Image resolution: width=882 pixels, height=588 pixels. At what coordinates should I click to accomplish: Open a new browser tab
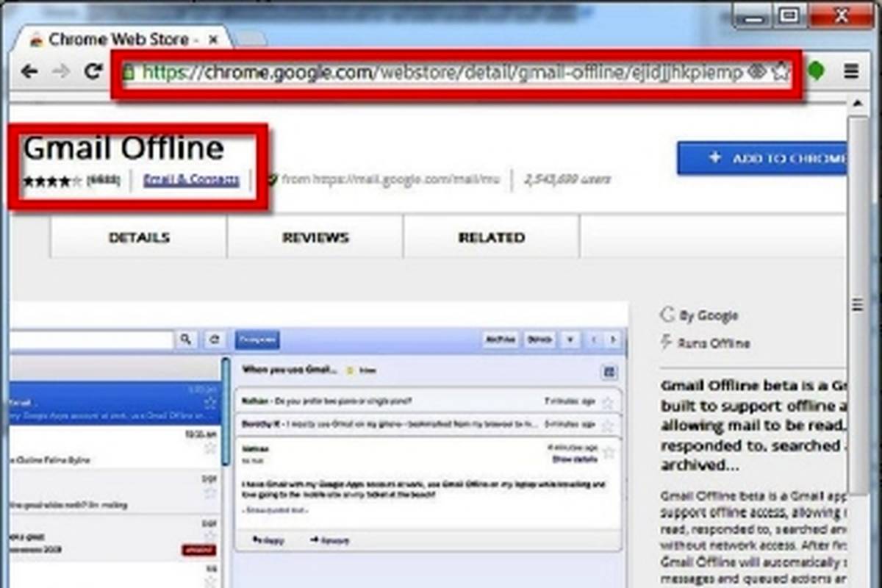250,38
